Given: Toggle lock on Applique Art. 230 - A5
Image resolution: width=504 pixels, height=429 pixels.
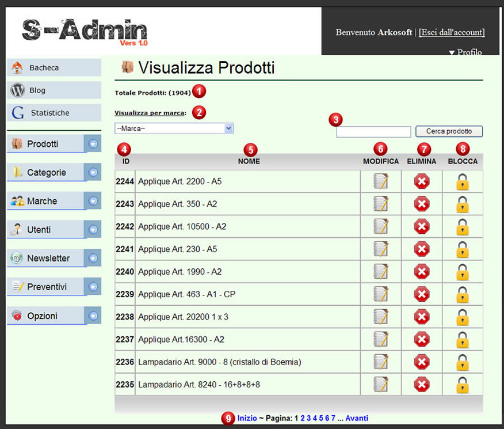Looking at the screenshot, I should pyautogui.click(x=463, y=249).
